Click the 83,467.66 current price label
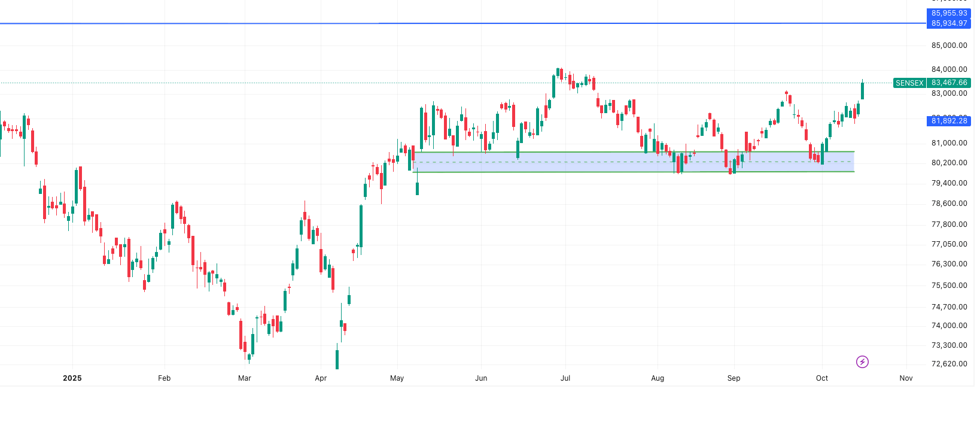The height and width of the screenshot is (422, 980). [949, 83]
